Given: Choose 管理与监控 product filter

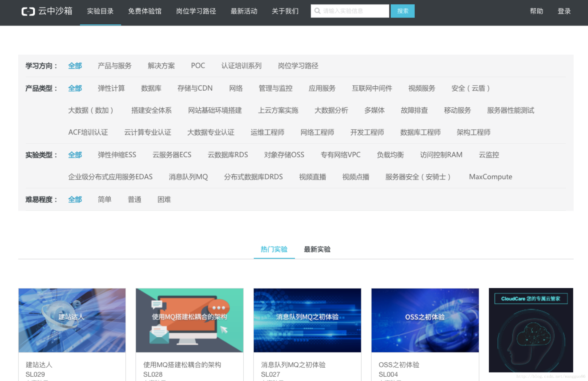Looking at the screenshot, I should tap(275, 88).
